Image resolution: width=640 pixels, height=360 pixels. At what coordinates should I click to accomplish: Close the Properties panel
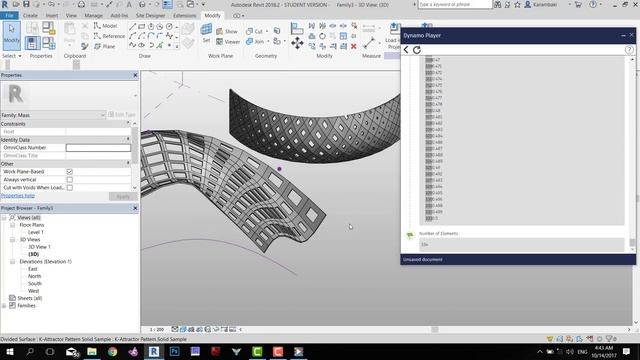coord(135,76)
